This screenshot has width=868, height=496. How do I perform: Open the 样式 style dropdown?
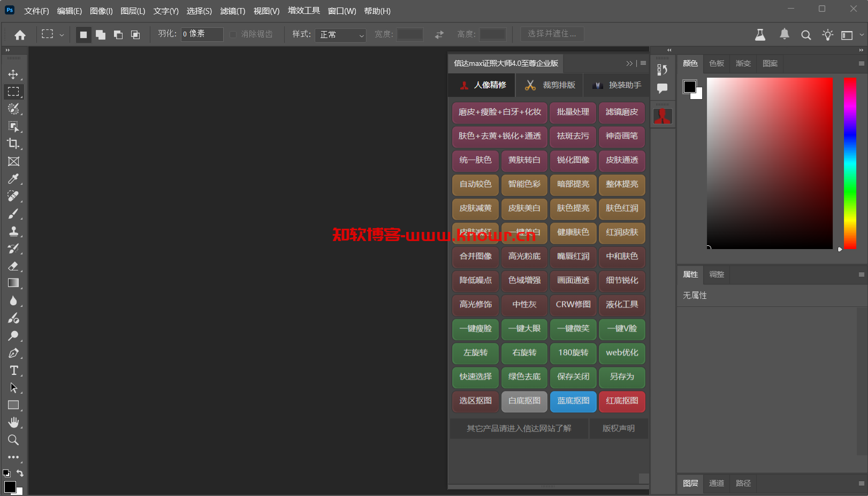(x=340, y=35)
